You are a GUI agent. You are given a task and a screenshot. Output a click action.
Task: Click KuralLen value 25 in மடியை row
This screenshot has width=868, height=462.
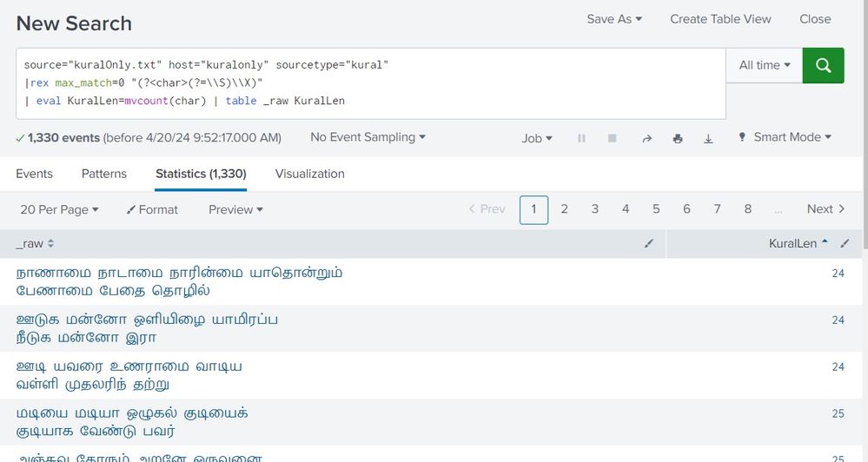tap(838, 413)
